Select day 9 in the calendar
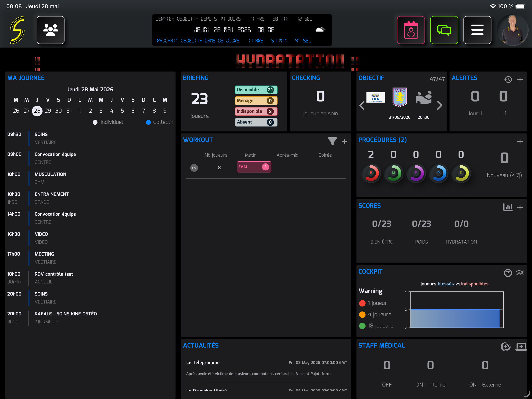 point(165,111)
